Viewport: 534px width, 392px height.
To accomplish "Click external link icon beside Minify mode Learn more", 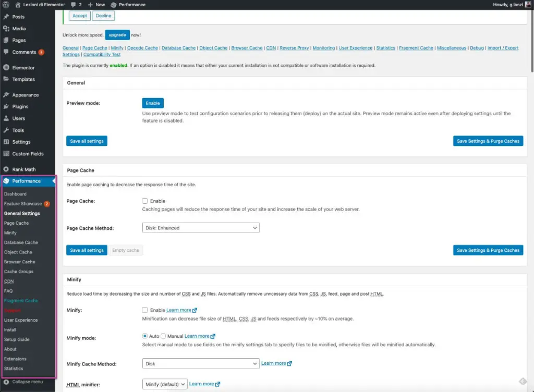I will (213, 336).
